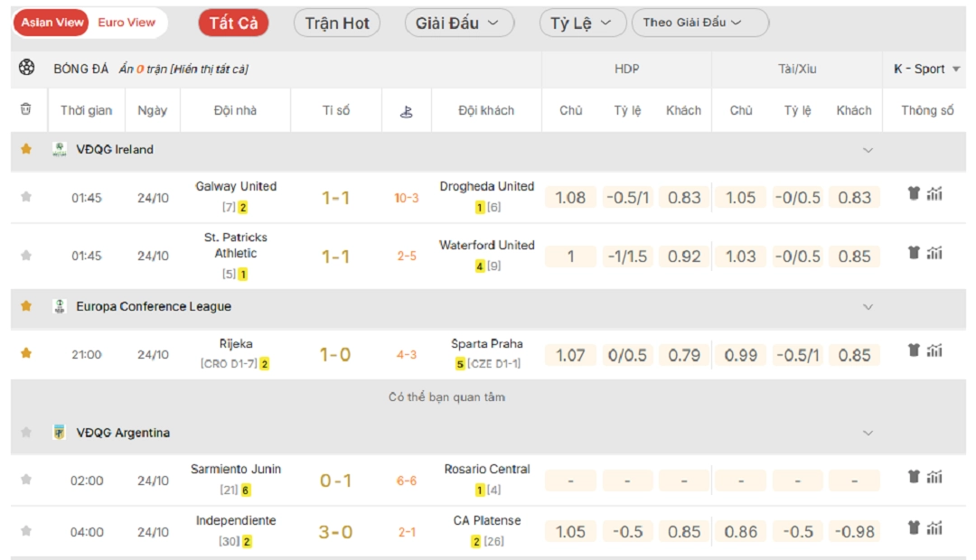Click the corner flag column header icon
This screenshot has height=560, width=976.
tap(407, 111)
